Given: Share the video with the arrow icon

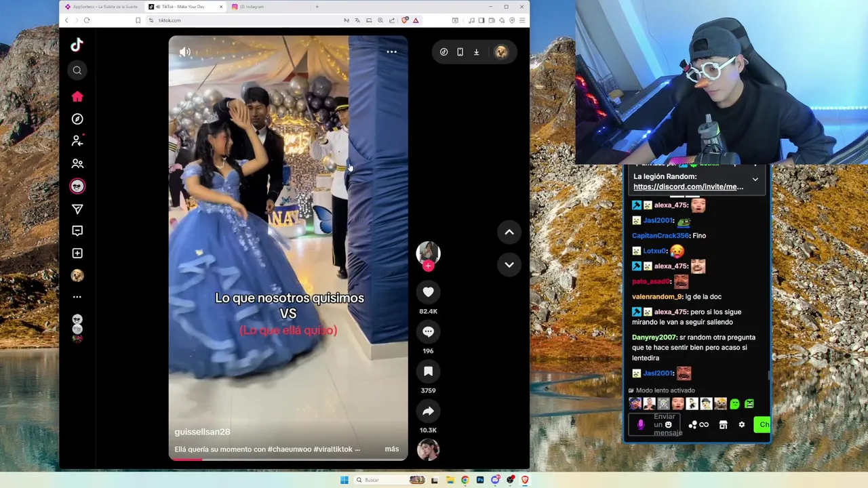Looking at the screenshot, I should point(428,411).
